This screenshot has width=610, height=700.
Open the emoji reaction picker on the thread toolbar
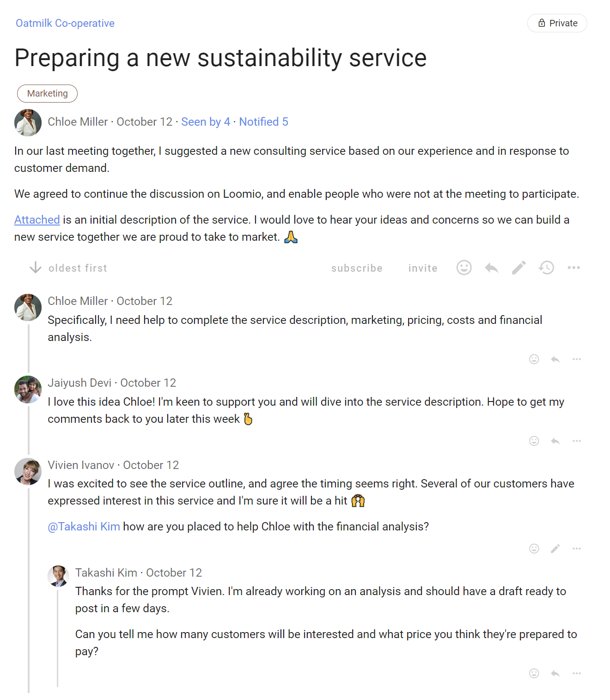click(464, 268)
